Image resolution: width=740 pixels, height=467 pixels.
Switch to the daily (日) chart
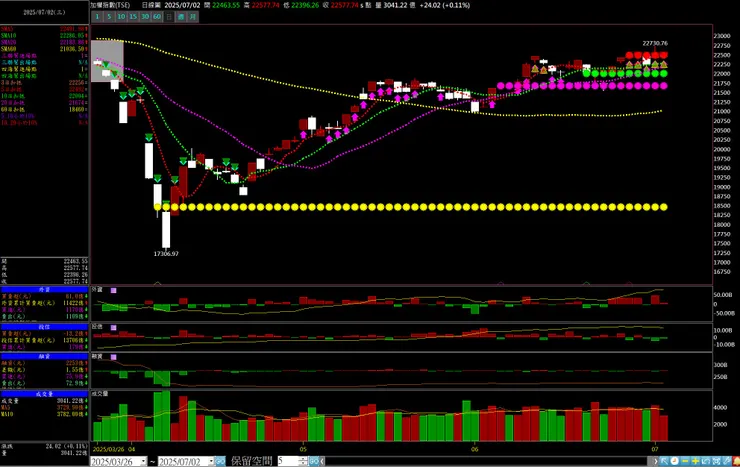169,17
